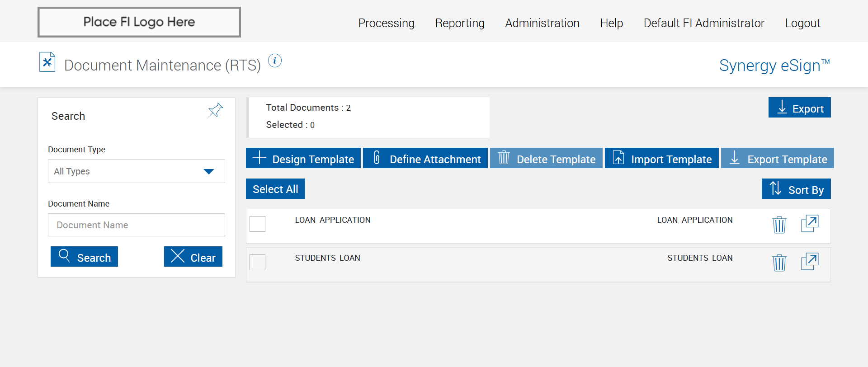Viewport: 868px width, 367px height.
Task: Click the Select All button
Action: point(275,189)
